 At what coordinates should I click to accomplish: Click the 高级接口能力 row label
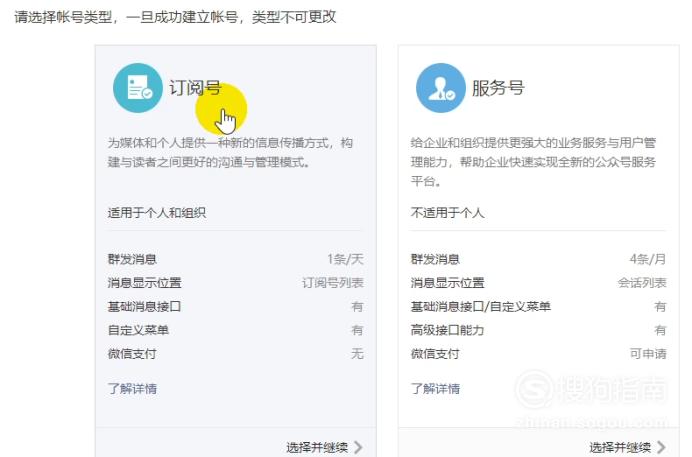pyautogui.click(x=447, y=330)
